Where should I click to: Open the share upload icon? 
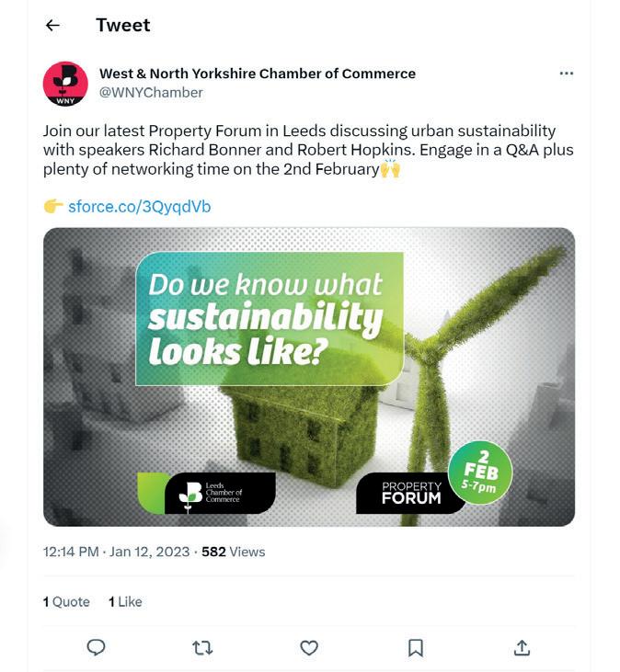coord(522,647)
